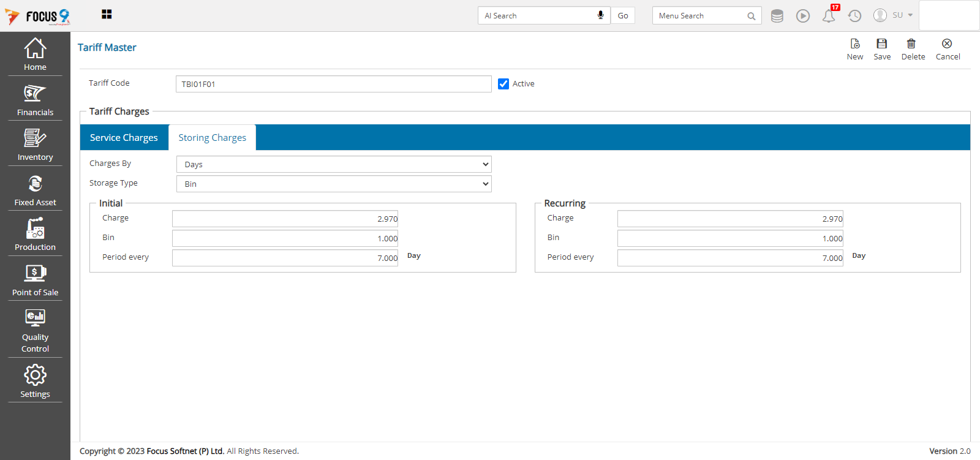Click the Initial Charge amount field
This screenshot has width=980, height=460.
click(285, 219)
